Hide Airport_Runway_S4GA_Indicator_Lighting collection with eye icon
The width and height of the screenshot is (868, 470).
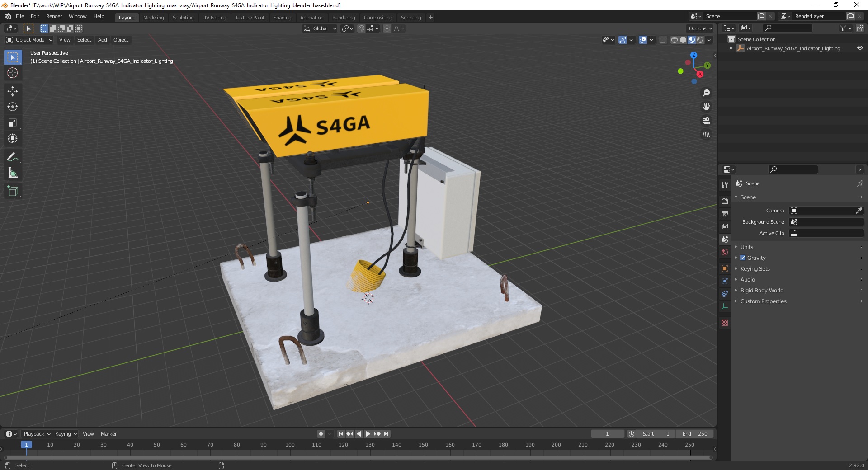(860, 48)
